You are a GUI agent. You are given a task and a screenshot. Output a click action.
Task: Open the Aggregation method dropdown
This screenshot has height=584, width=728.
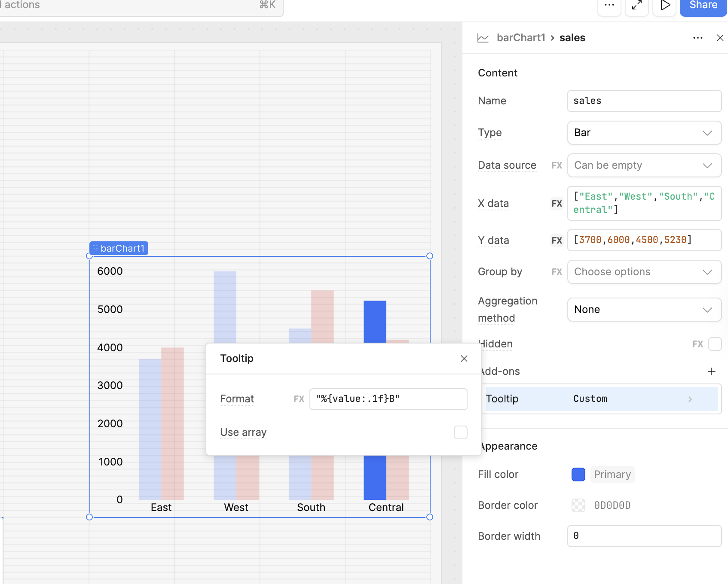click(644, 310)
